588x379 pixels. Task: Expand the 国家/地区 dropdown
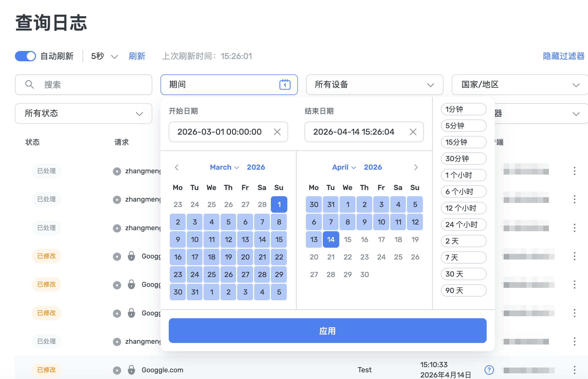[520, 85]
